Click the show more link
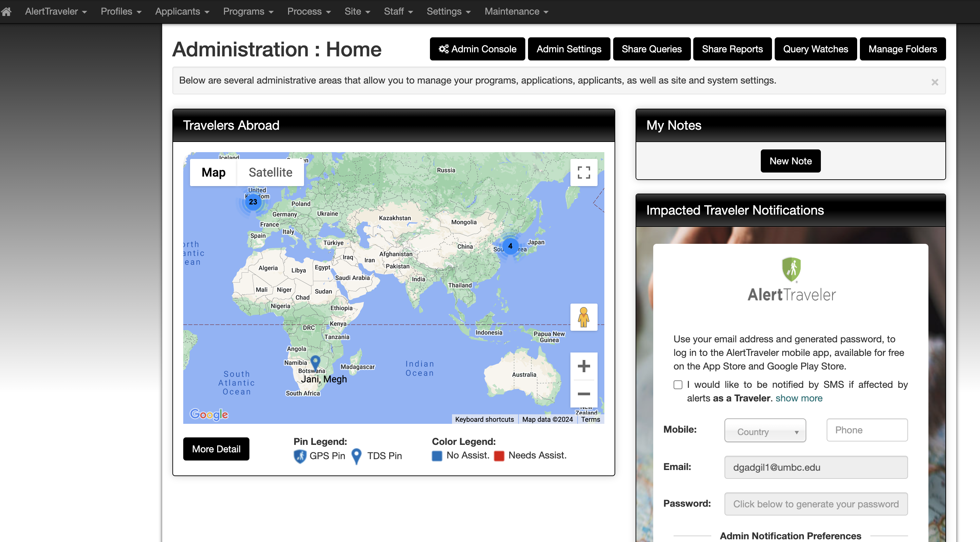This screenshot has height=542, width=980. click(x=799, y=398)
